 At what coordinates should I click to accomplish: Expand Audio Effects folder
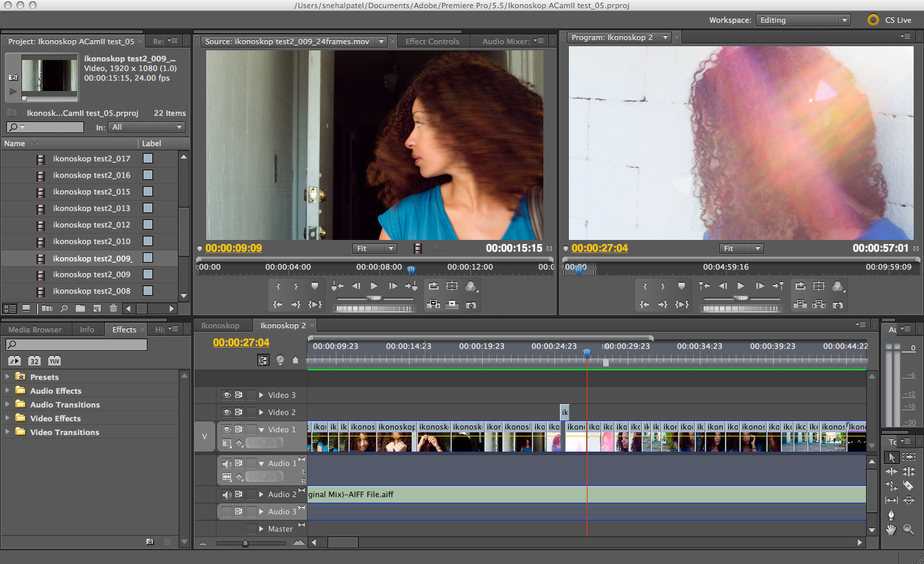click(8, 390)
